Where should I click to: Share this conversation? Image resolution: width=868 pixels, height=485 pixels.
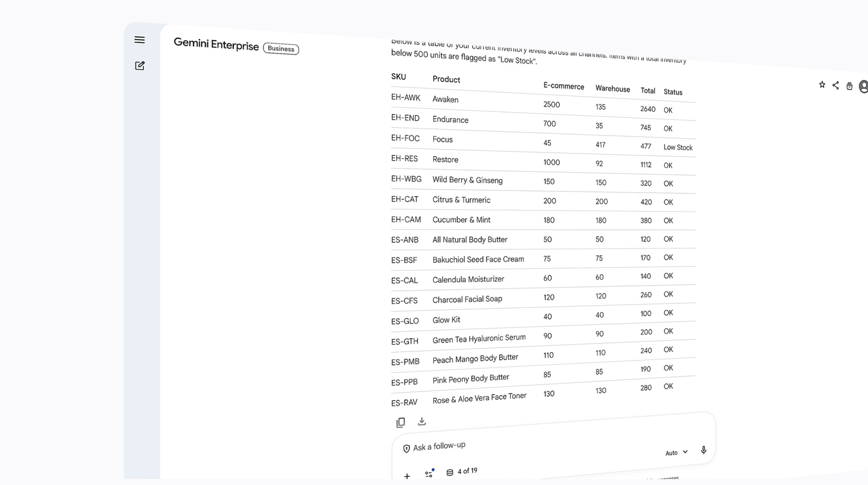point(836,85)
